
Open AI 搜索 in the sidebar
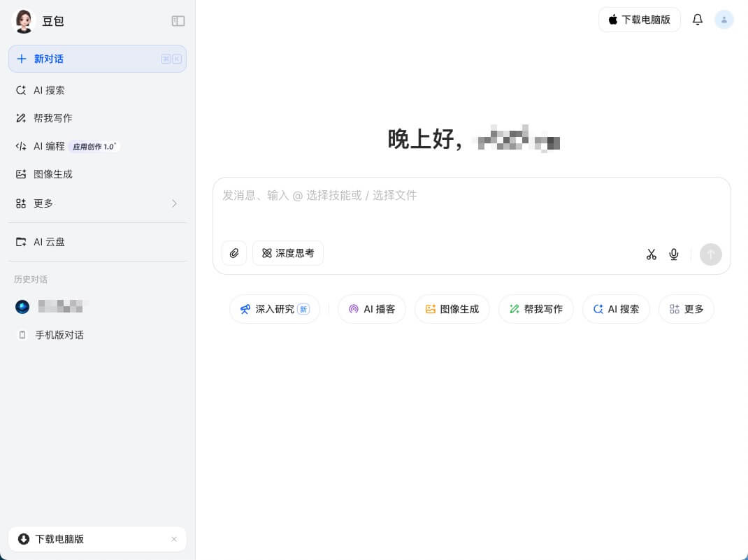click(x=97, y=90)
